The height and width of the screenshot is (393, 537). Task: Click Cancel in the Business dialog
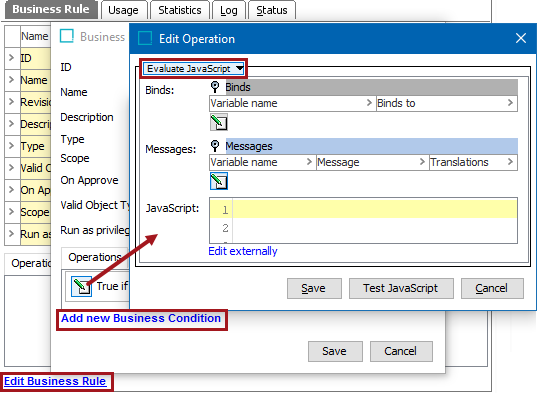(401, 351)
